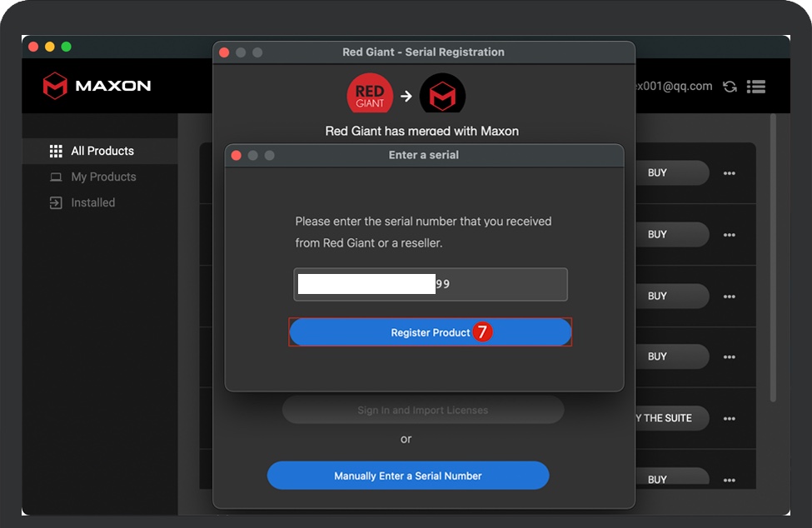Close the Red Giant Serial Registration window
812x528 pixels.
pos(224,52)
